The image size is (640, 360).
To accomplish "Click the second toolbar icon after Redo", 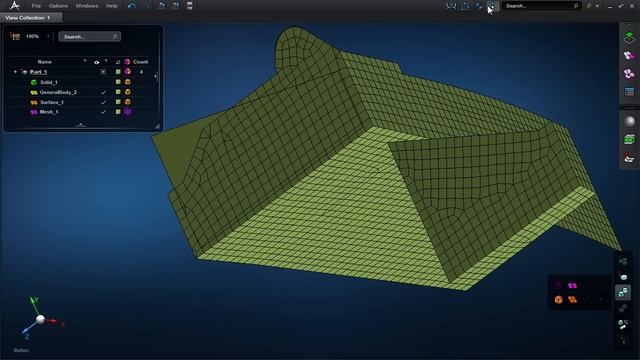I will point(176,6).
